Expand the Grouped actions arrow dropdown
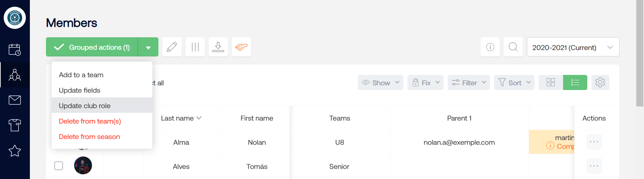 click(x=148, y=47)
